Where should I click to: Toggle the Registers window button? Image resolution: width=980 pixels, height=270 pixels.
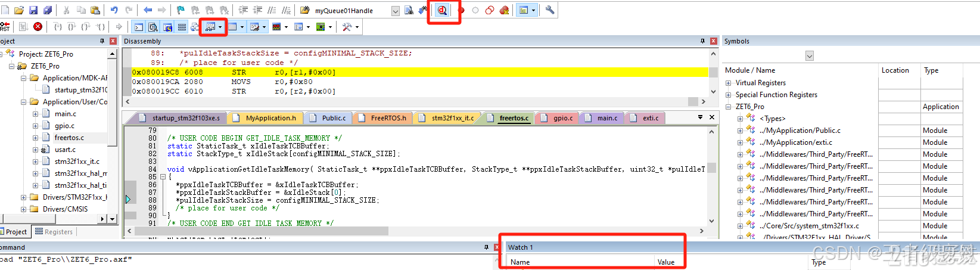(x=182, y=27)
